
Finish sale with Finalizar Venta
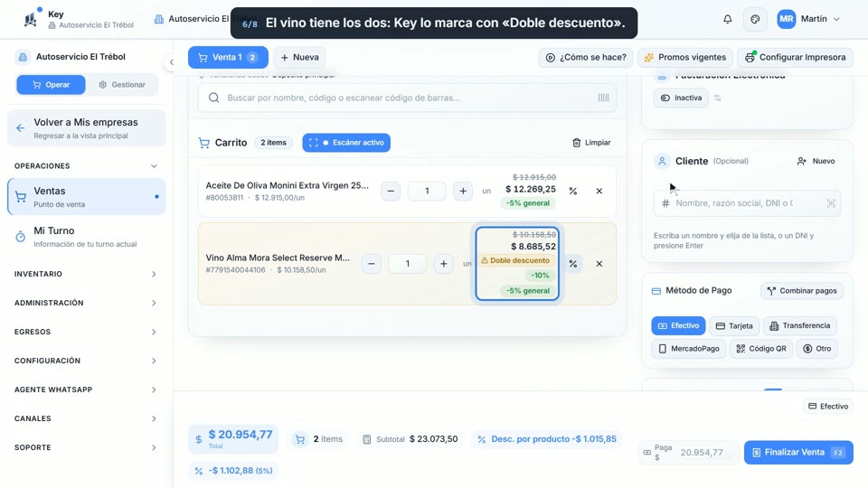[798, 452]
